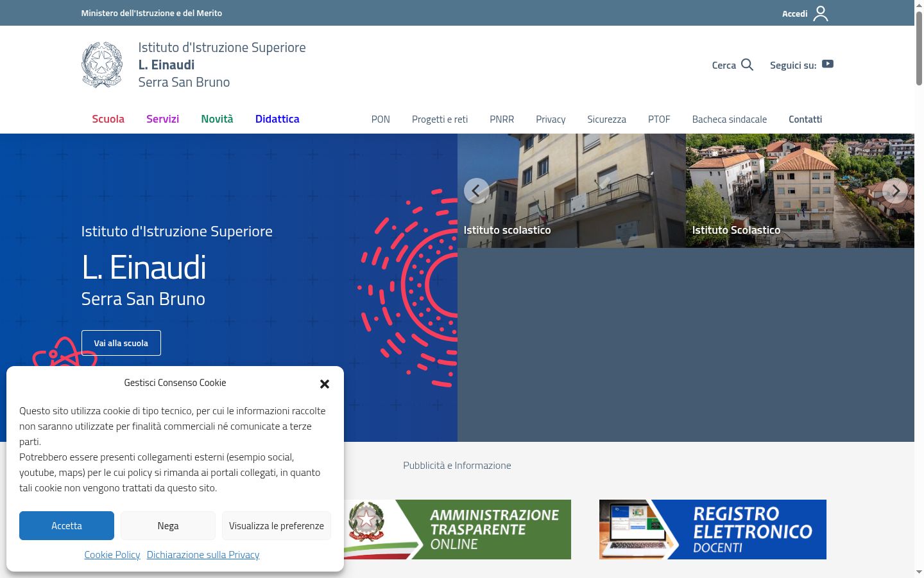Open the Didattica menu

[277, 119]
